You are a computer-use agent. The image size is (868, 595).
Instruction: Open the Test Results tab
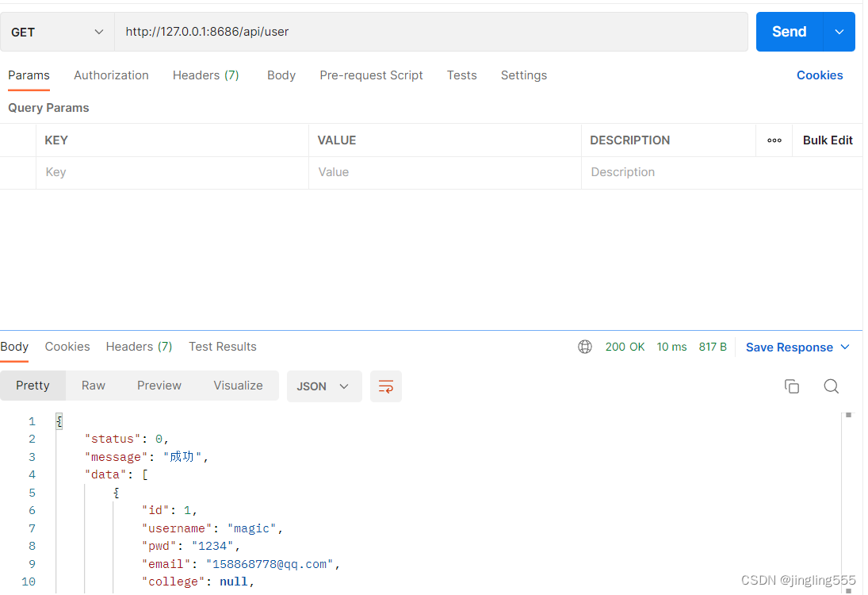click(223, 347)
